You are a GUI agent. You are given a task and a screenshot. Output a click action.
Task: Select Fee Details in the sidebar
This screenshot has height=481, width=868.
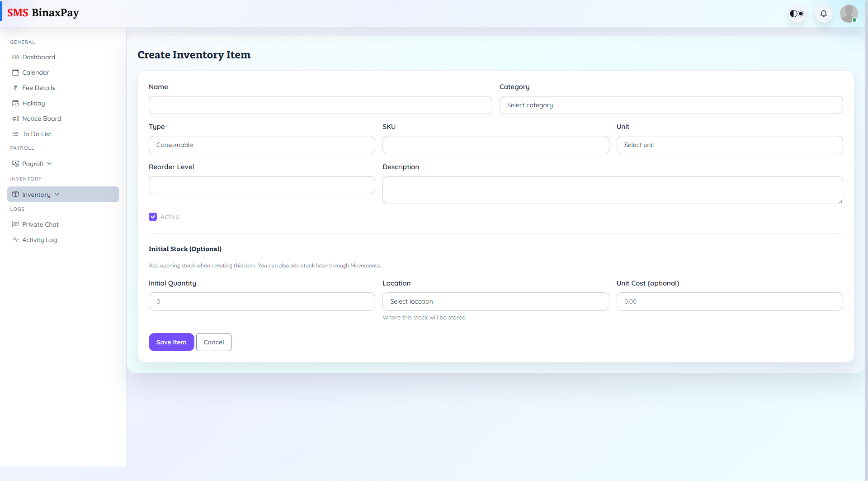(x=38, y=88)
